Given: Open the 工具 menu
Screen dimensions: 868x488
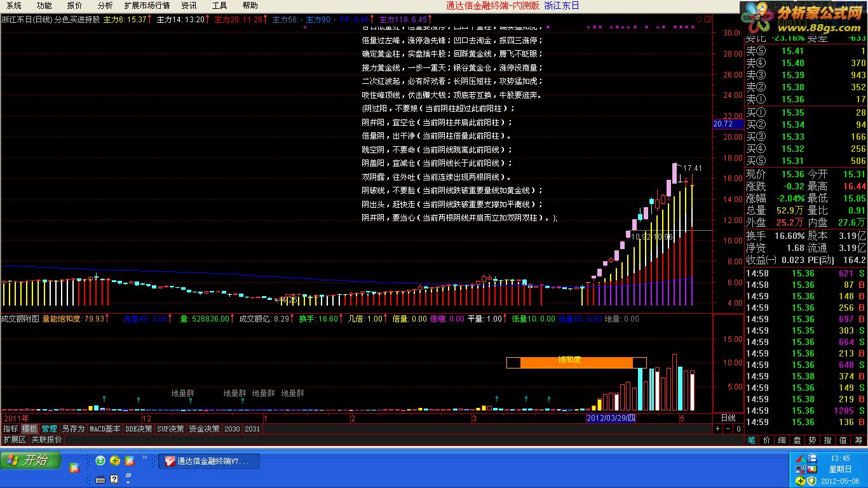Looking at the screenshot, I should [x=220, y=6].
